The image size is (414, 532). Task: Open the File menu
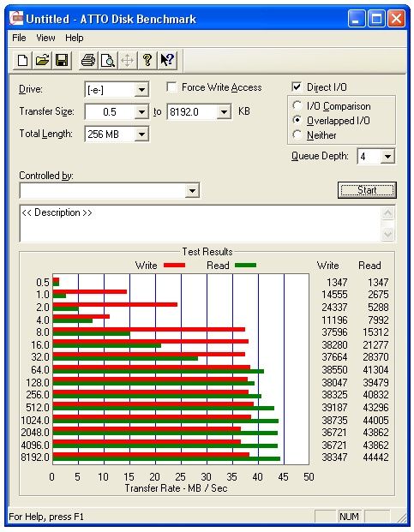pos(19,38)
